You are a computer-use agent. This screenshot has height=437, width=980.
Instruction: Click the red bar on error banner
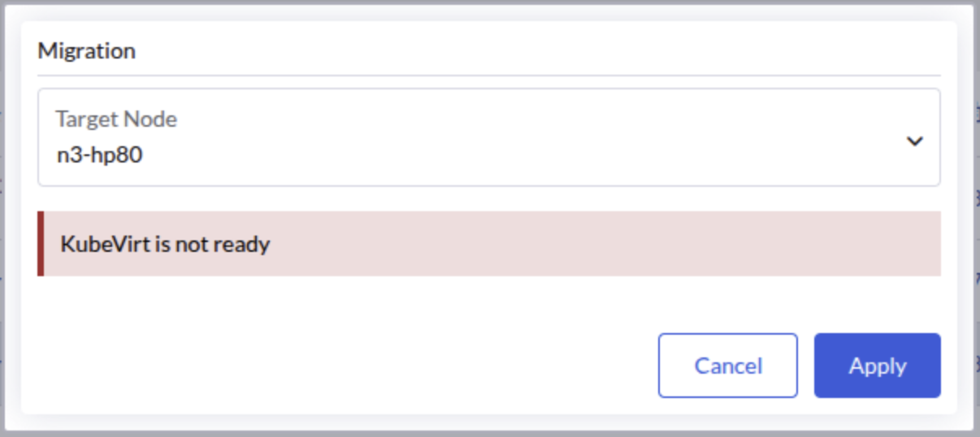coord(41,244)
